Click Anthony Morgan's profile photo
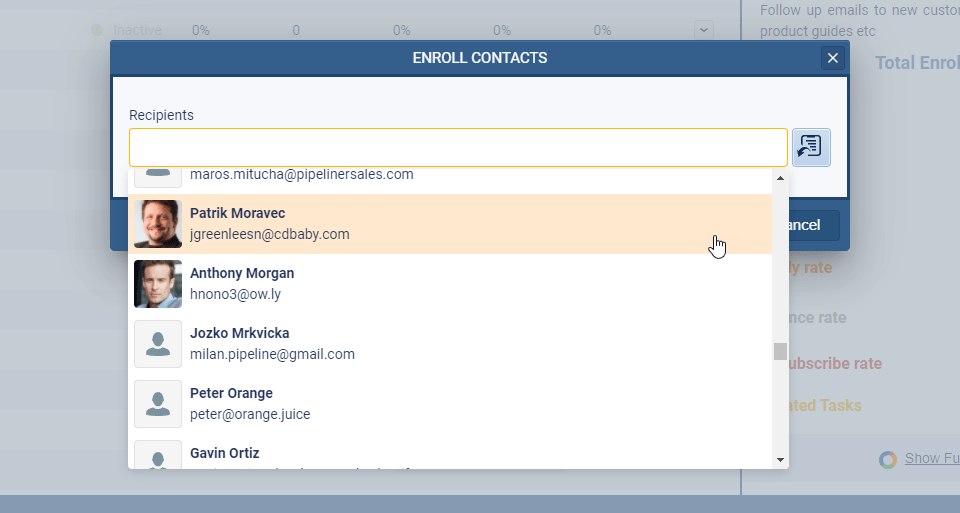The height and width of the screenshot is (513, 960). 158,284
